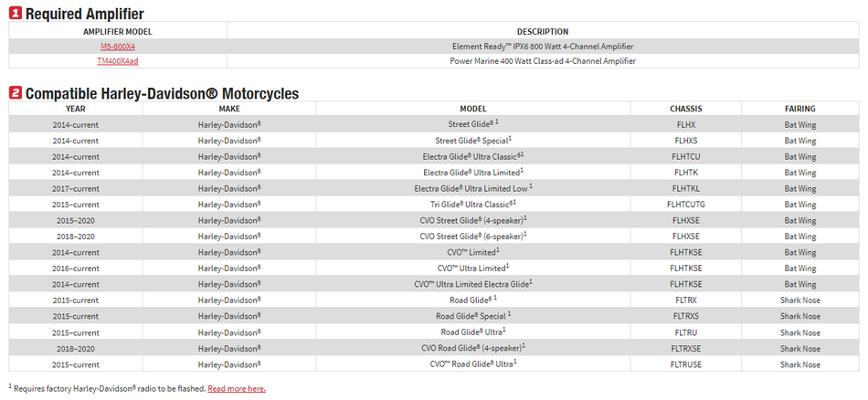Click the FLTRXS chassis cell

pyautogui.click(x=686, y=317)
